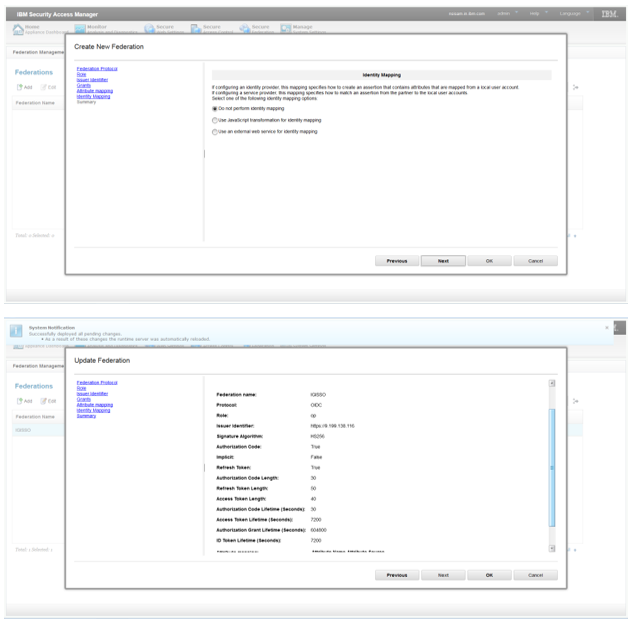
Task: Open Role link in Create New Federation
Action: pyautogui.click(x=81, y=74)
